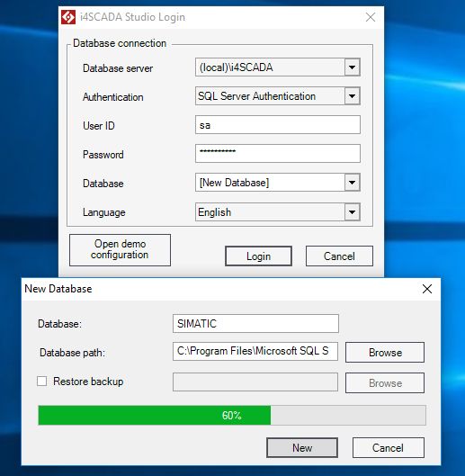Close the i4SCADA Studio Login window

pyautogui.click(x=371, y=17)
